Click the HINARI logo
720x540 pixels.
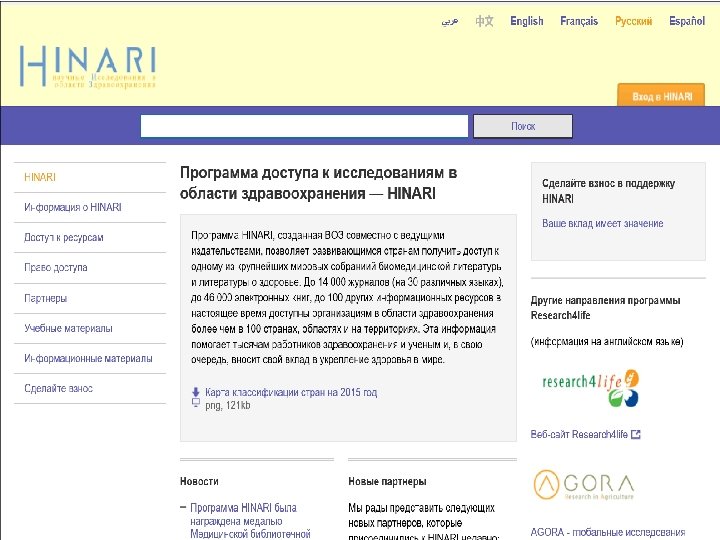88,67
